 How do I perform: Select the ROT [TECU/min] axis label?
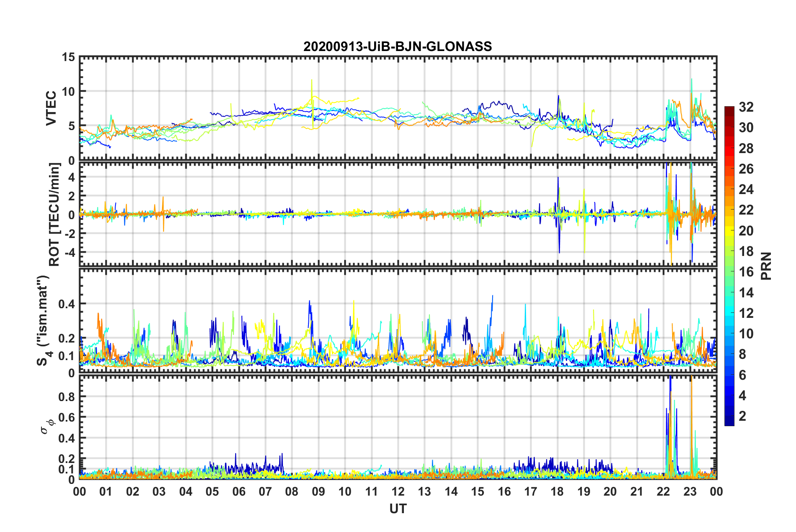54,215
